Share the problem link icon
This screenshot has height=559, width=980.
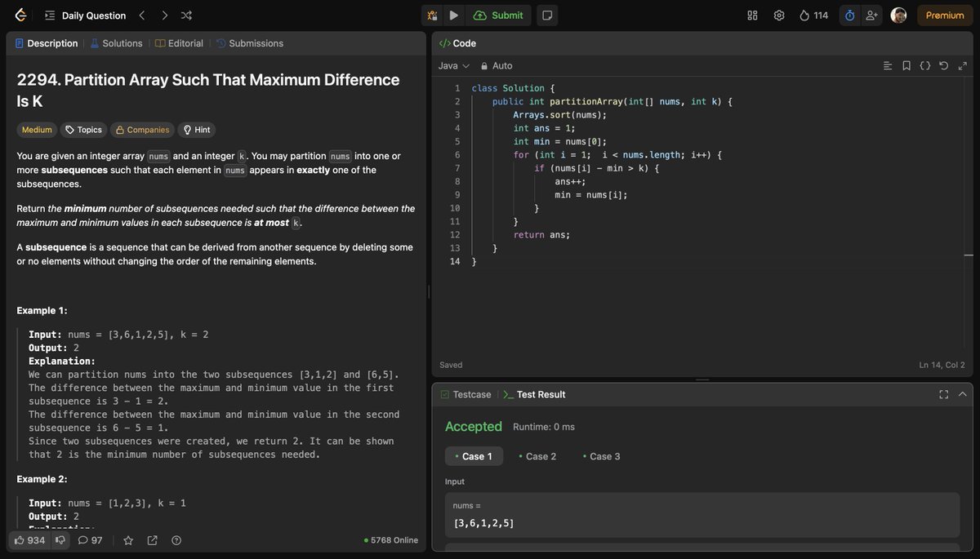(x=152, y=540)
